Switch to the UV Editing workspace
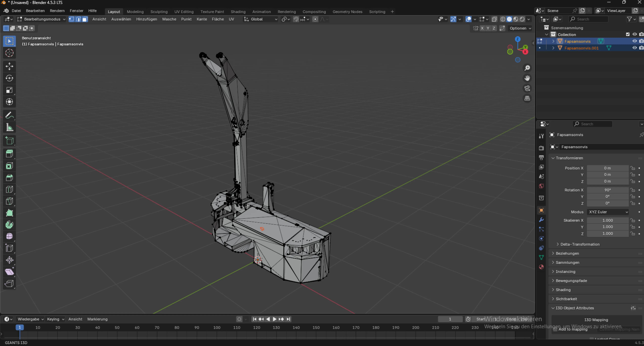Viewport: 644px width, 346px height. [184, 12]
